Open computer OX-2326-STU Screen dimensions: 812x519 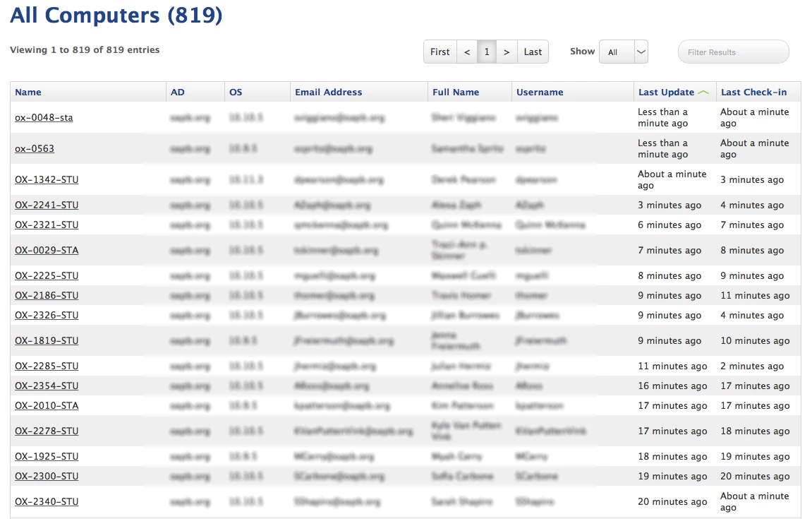point(47,315)
